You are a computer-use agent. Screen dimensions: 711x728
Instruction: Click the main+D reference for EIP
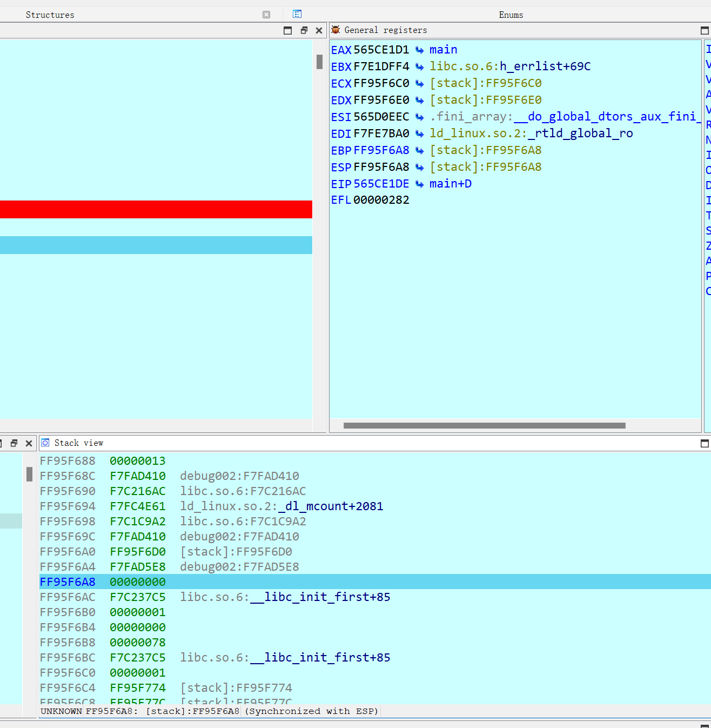tap(451, 184)
